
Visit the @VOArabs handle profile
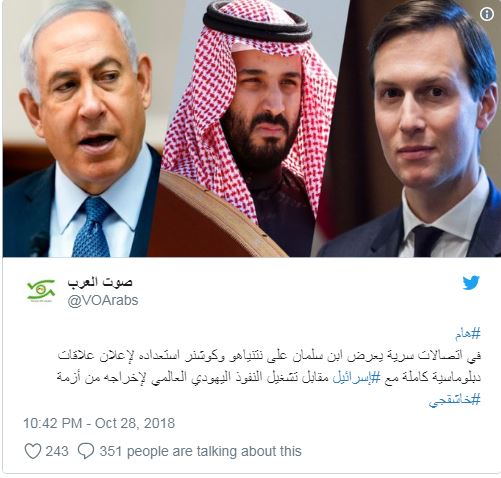click(103, 300)
